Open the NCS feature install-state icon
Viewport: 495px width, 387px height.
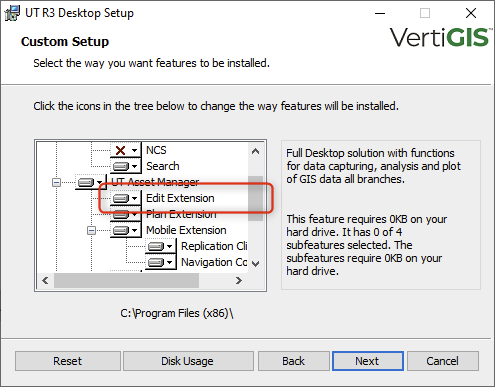click(125, 150)
